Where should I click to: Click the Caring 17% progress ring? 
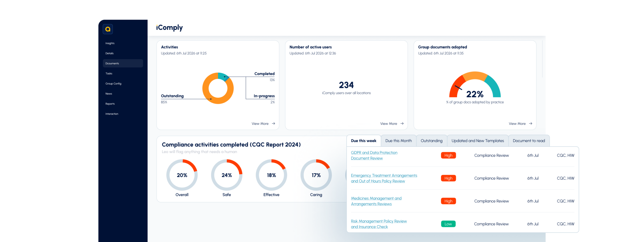tap(316, 175)
